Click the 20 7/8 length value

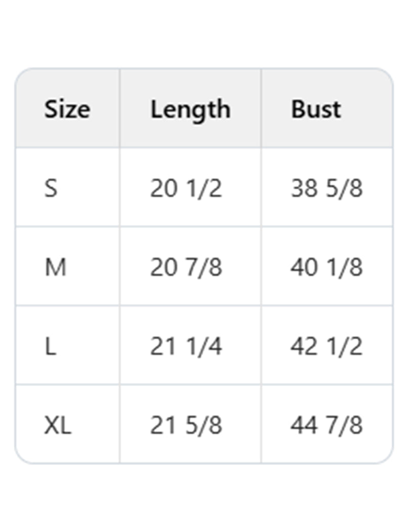pyautogui.click(x=186, y=267)
